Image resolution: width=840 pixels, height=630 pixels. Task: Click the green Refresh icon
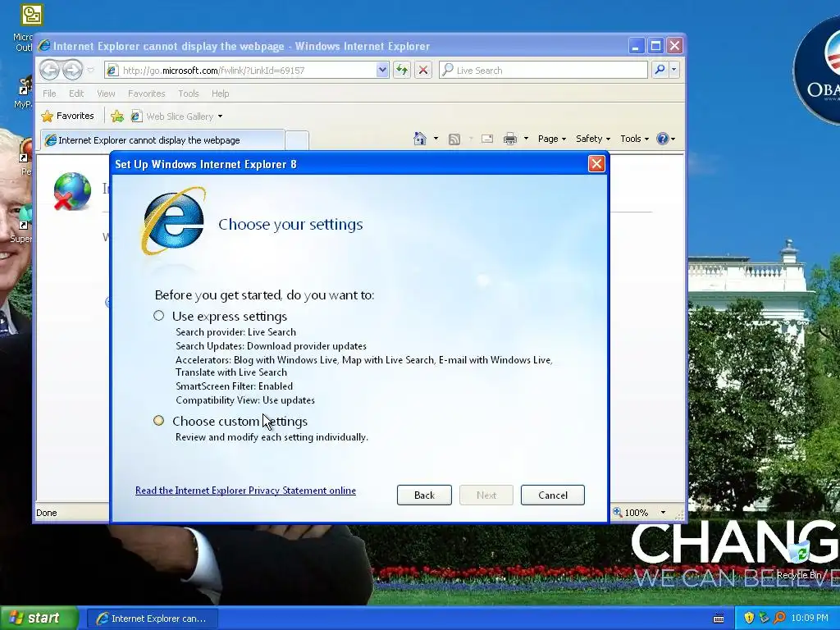point(402,71)
